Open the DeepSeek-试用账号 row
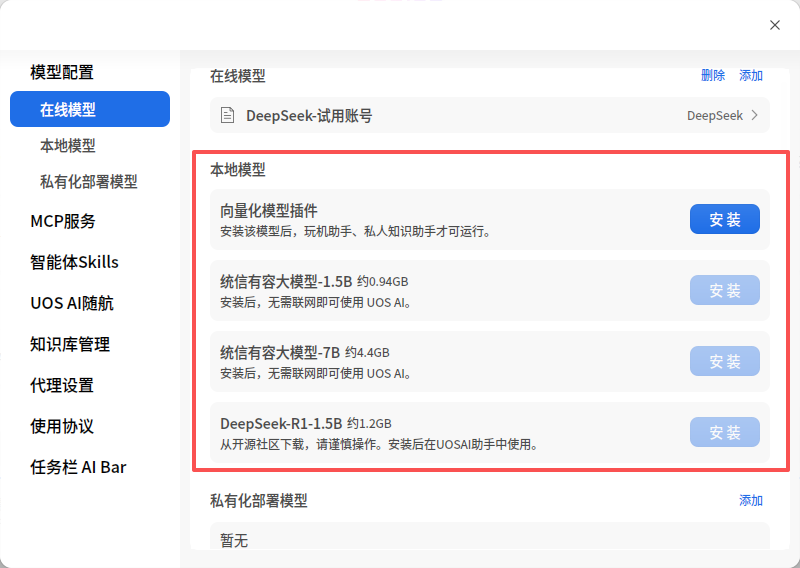This screenshot has height=568, width=800. point(489,115)
